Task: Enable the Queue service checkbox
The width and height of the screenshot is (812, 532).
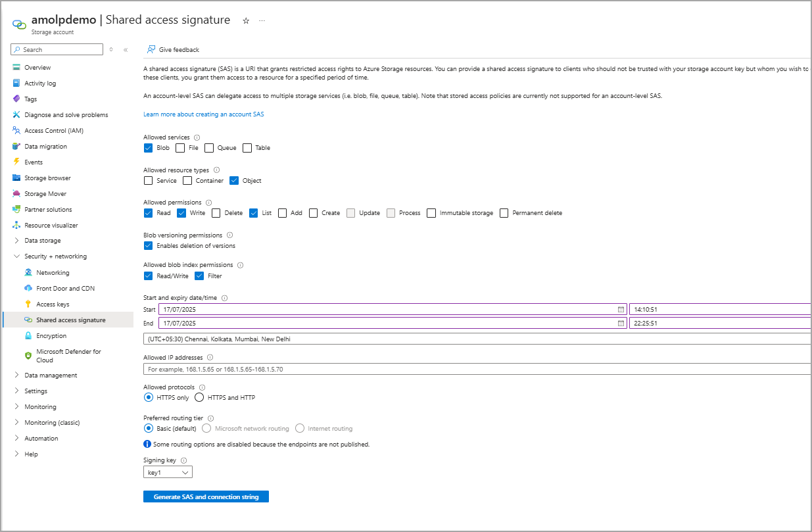Action: 209,148
